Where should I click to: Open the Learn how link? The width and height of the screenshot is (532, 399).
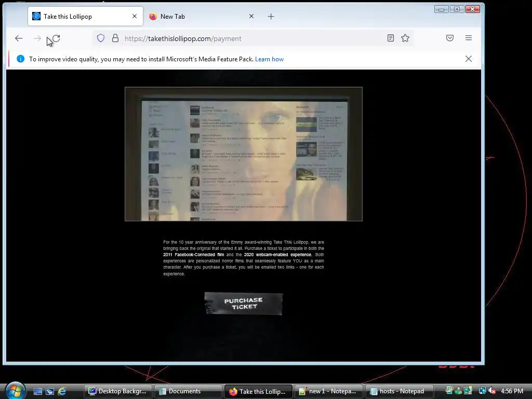click(x=270, y=59)
